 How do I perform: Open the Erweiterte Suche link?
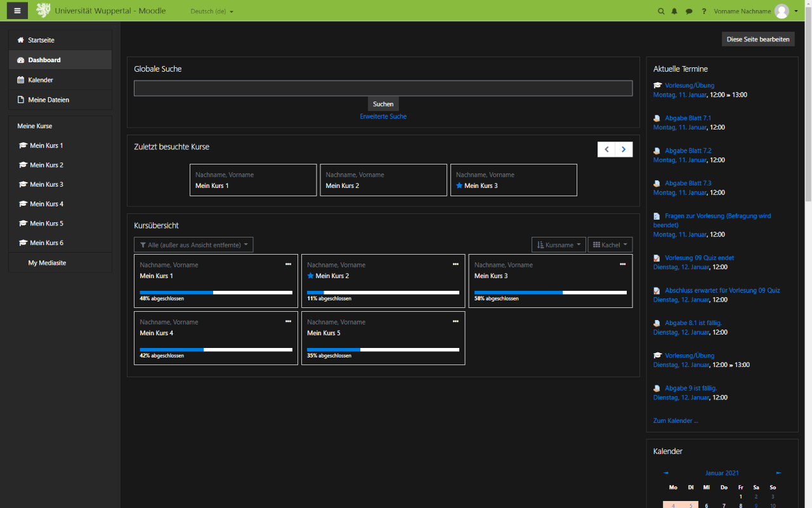coord(383,116)
